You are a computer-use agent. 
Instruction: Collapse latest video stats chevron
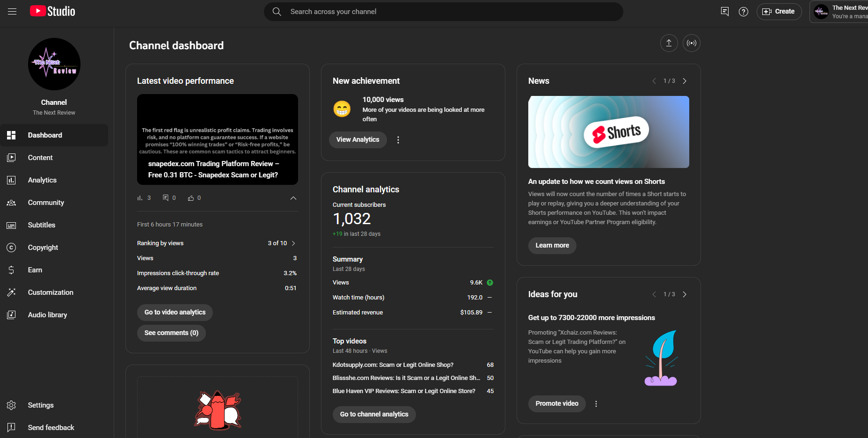[293, 198]
